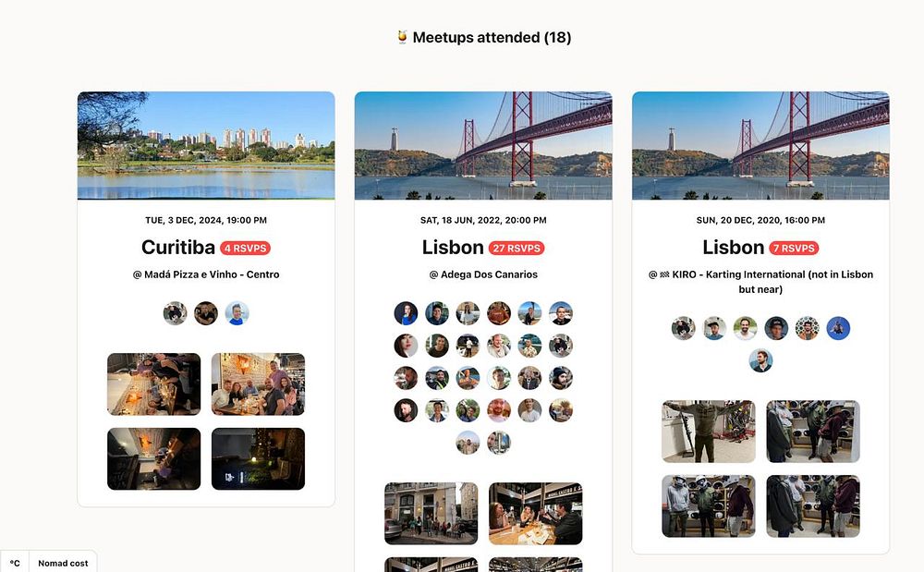Click date SAT, 18 JUN, 2022, 20:00 PM
The height and width of the screenshot is (572, 924).
click(x=483, y=220)
